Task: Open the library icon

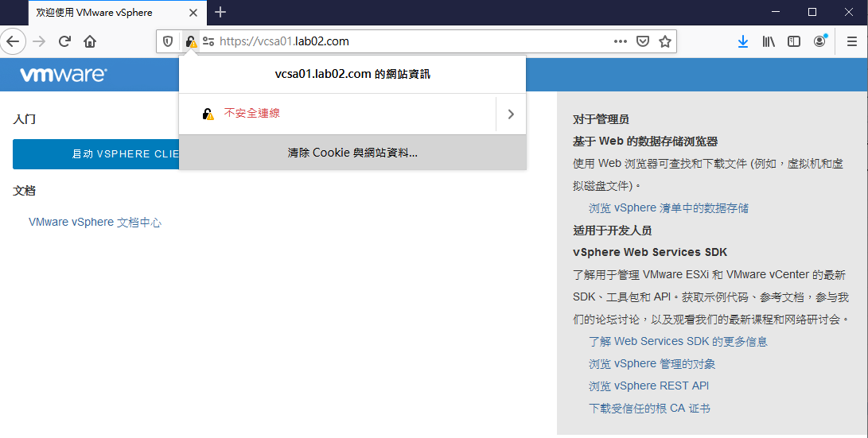Action: [769, 41]
